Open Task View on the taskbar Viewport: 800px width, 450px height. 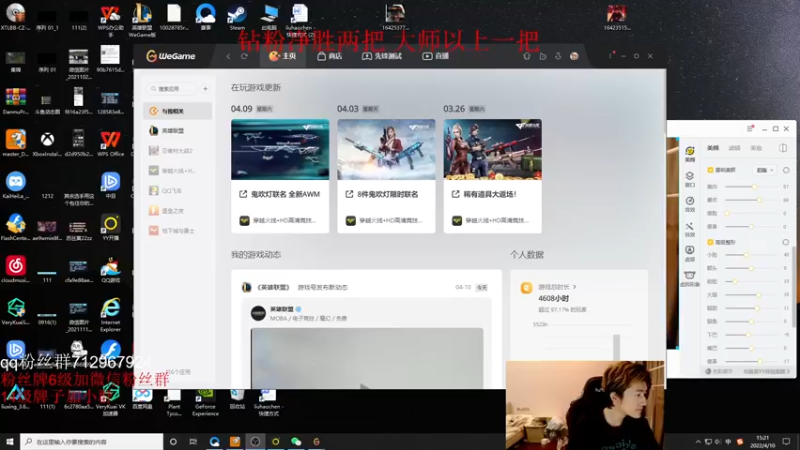click(193, 441)
